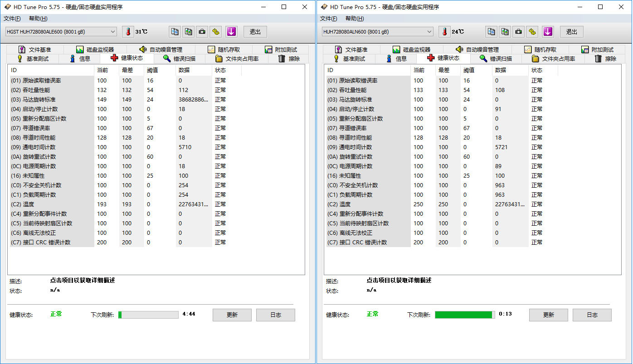Open HD Tune options with the gears icon
The width and height of the screenshot is (633, 364).
coord(215,32)
